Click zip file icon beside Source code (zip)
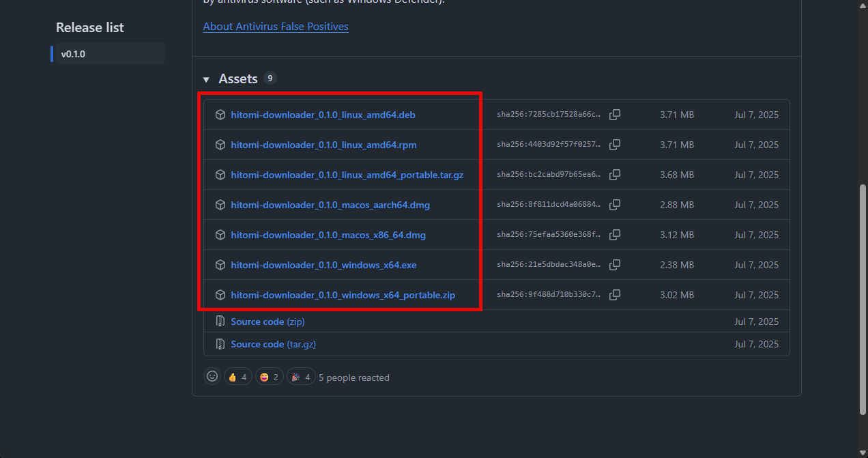 tap(220, 321)
